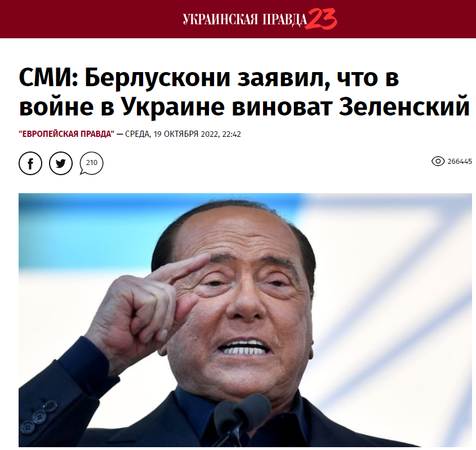476x450 pixels.
Task: Click the view count 266445
Action: point(460,162)
